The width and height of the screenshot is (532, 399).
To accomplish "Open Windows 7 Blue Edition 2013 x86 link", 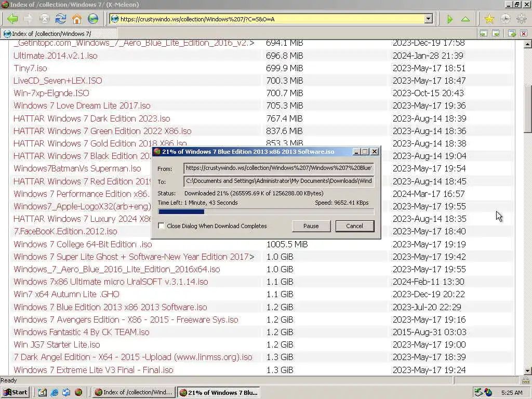I will [x=110, y=307].
